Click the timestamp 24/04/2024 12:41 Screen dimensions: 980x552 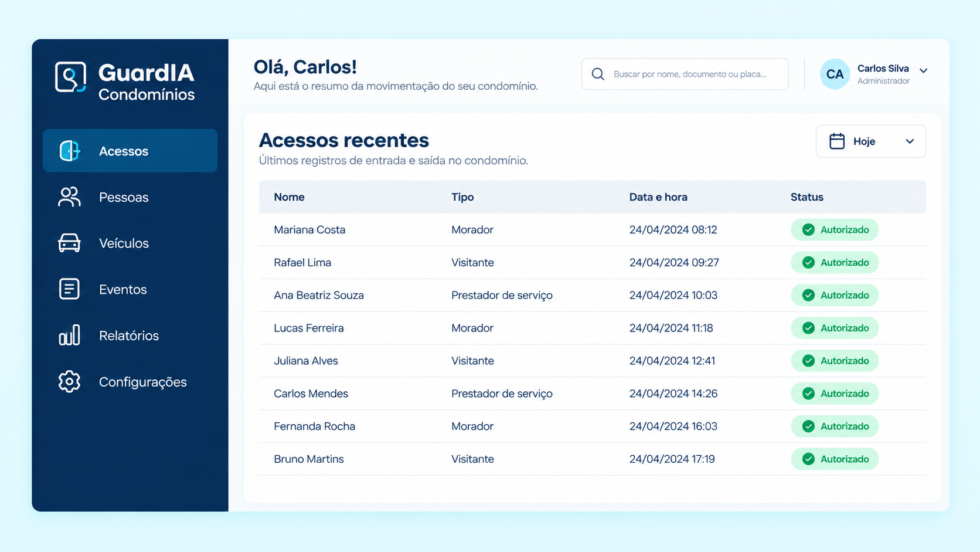[x=672, y=361]
